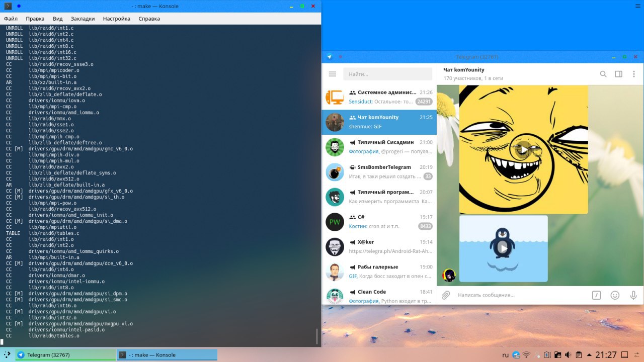This screenshot has width=644, height=362.
Task: Open the Telegram hamburger main menu
Action: click(x=332, y=74)
